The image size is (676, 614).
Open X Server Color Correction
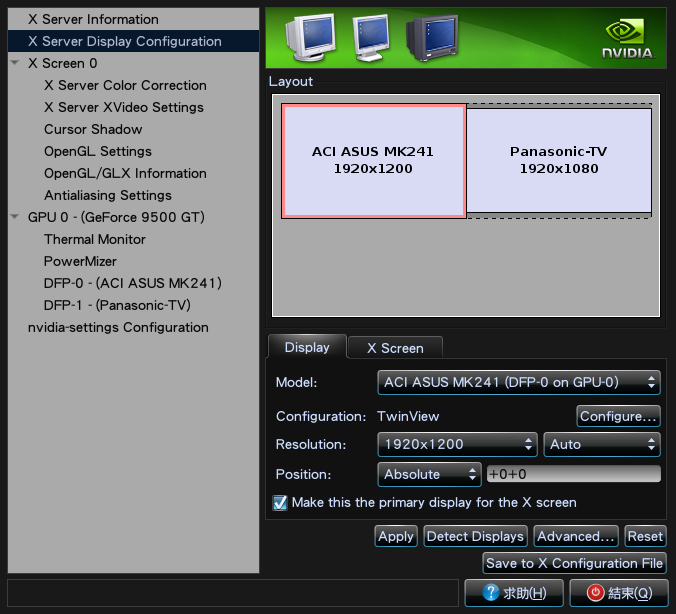(x=133, y=85)
